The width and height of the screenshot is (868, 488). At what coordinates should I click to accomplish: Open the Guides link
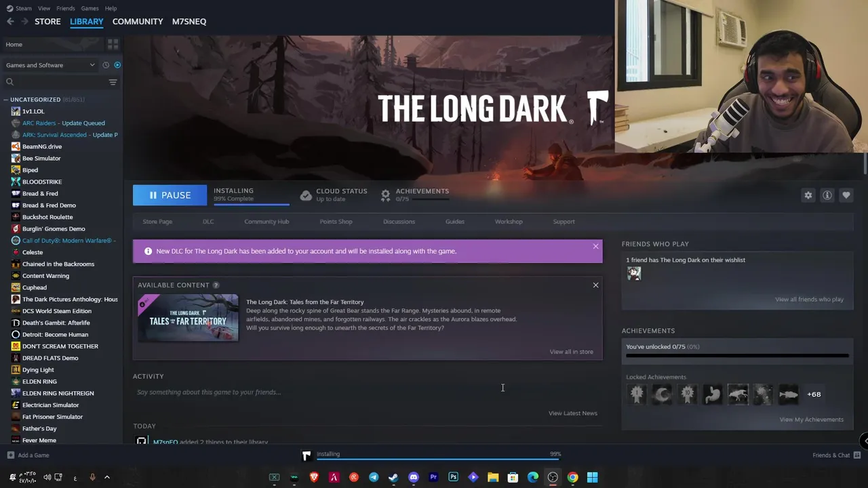pyautogui.click(x=455, y=222)
